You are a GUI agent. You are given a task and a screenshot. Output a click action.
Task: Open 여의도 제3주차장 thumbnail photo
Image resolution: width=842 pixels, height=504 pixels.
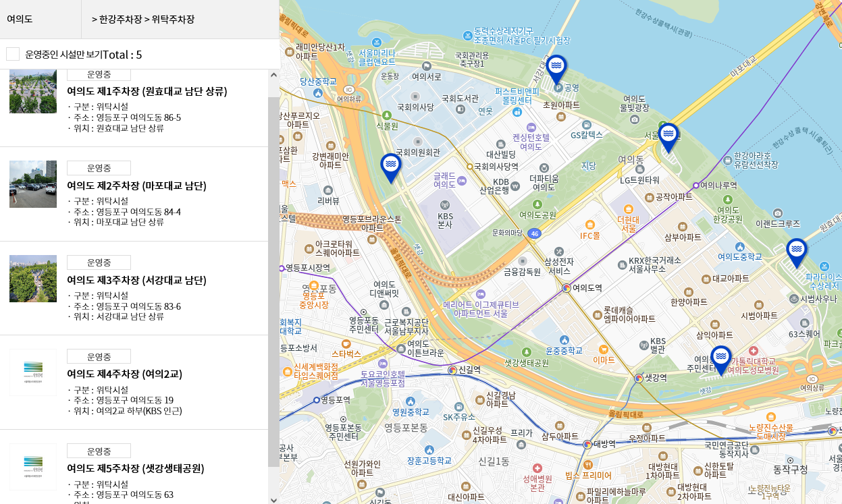33,279
